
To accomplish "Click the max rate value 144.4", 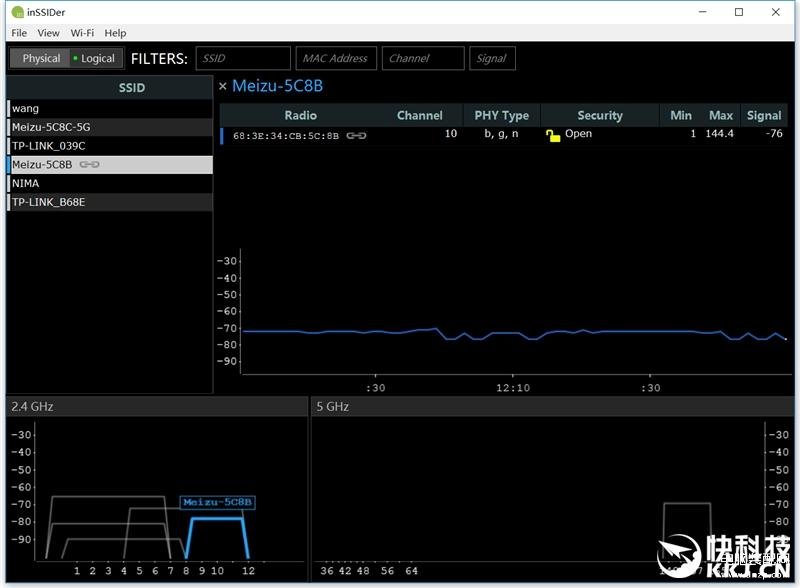I will pyautogui.click(x=719, y=134).
